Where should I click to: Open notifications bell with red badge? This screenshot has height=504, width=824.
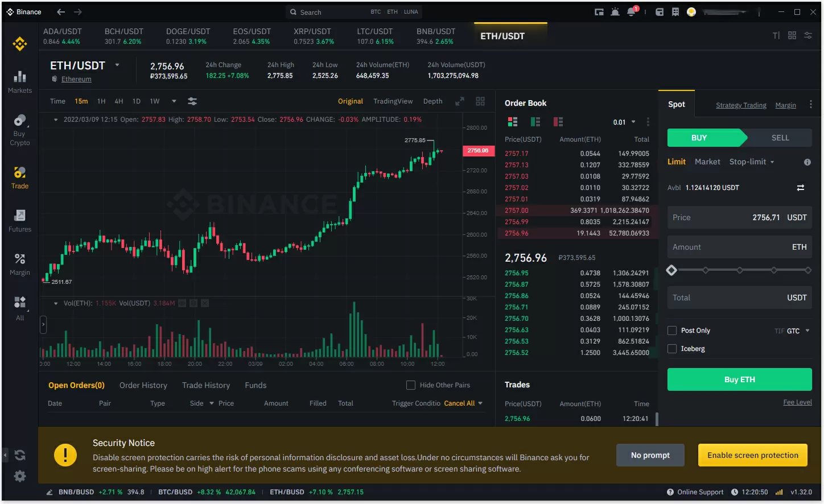click(x=632, y=11)
